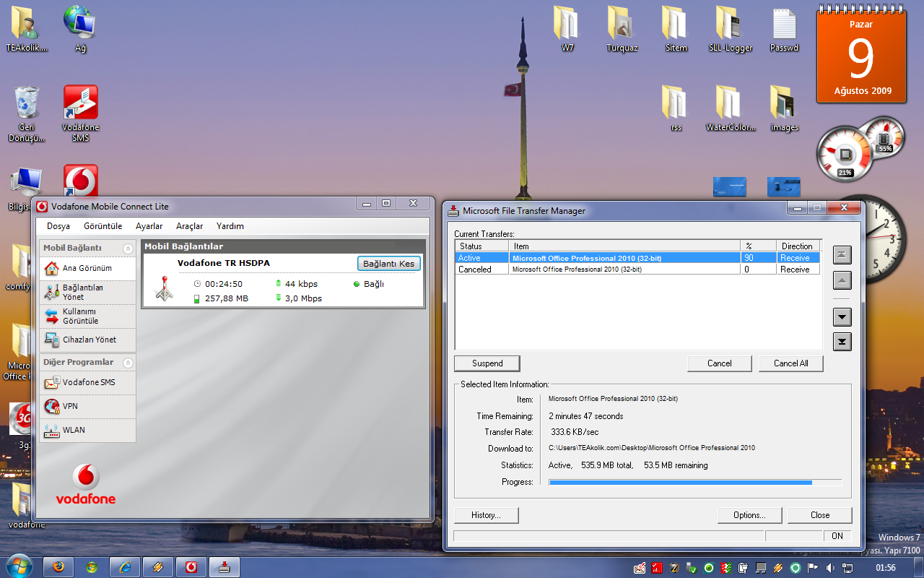Collapse the Diğer Programlar sidebar section
The width and height of the screenshot is (924, 578).
(128, 363)
